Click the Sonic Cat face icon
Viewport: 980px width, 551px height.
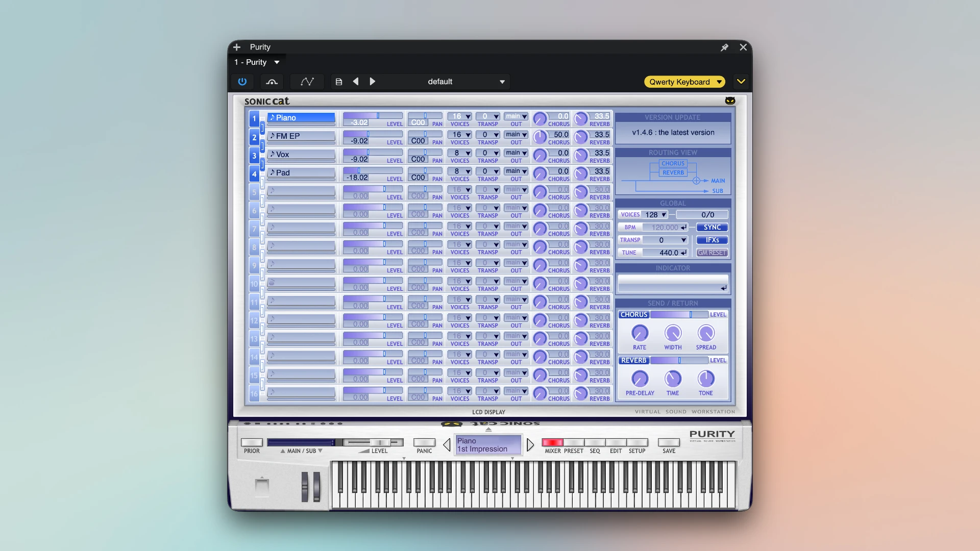[730, 101]
